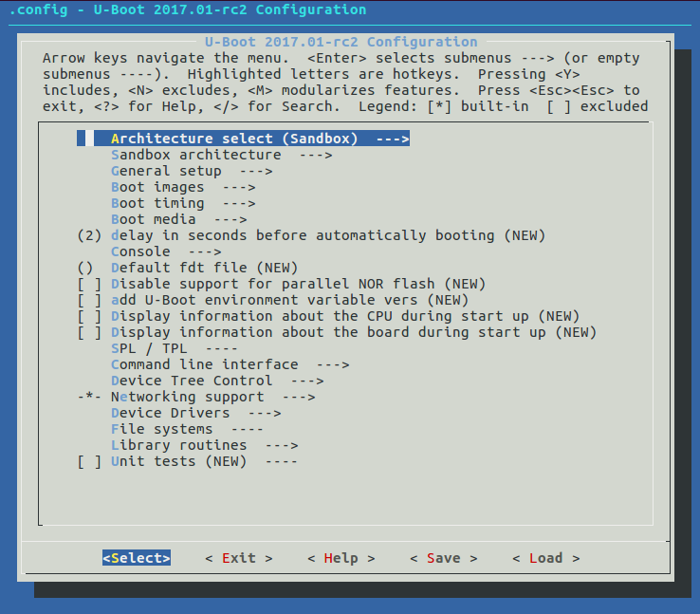Click the Load button

[x=546, y=558]
